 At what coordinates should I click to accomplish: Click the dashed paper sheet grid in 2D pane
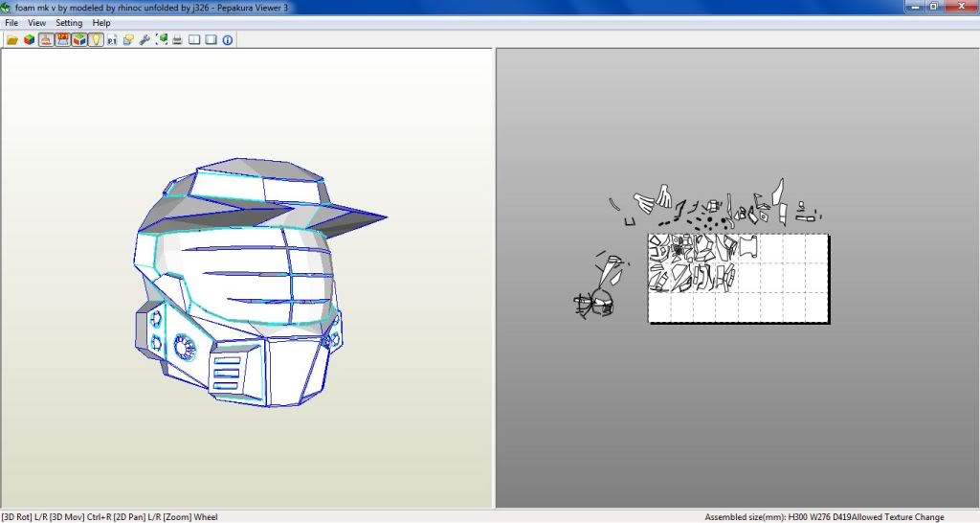tap(739, 279)
